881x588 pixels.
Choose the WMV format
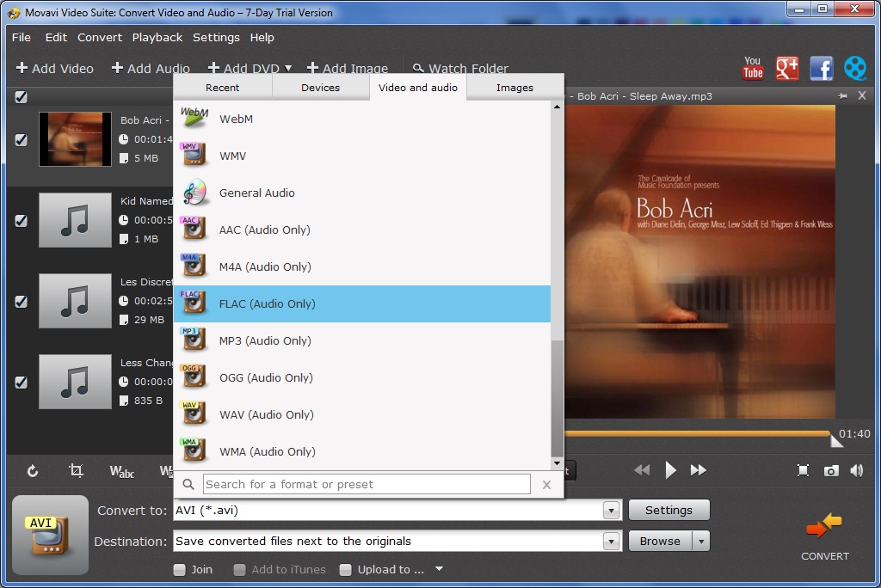[x=362, y=156]
